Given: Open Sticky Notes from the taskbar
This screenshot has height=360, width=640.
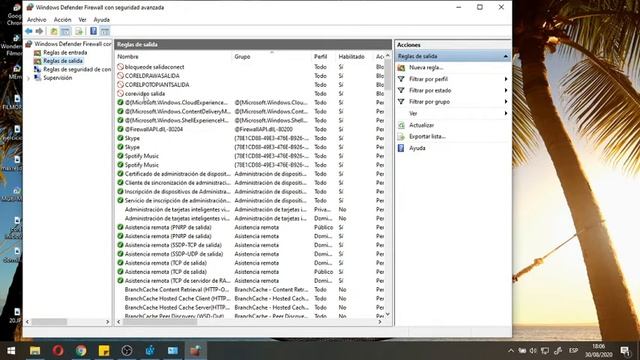Looking at the screenshot, I should [x=104, y=351].
